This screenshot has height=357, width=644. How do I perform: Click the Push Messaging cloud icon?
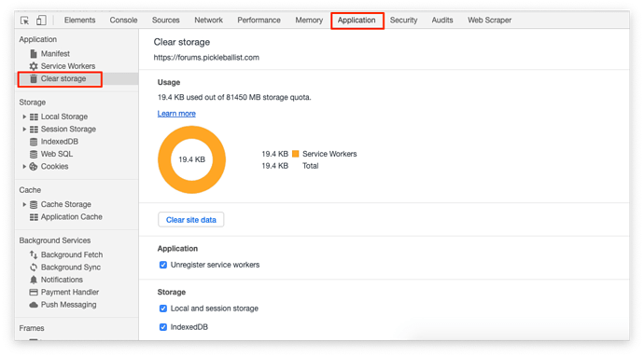pyautogui.click(x=34, y=305)
